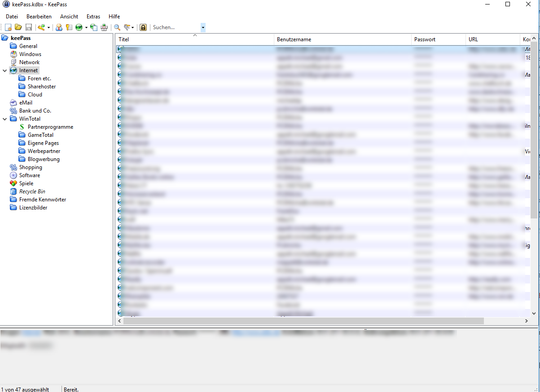
Task: Click the entry list scroll-left arrow
Action: click(119, 321)
